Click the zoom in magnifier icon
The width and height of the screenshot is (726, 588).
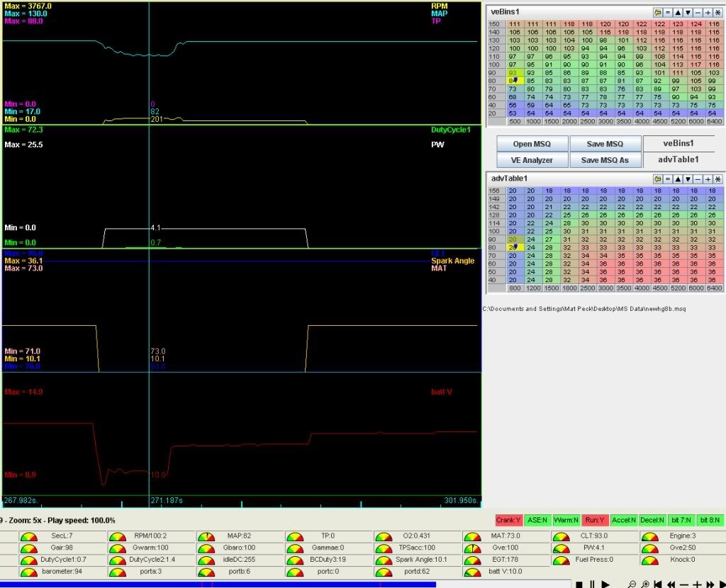tap(644, 584)
